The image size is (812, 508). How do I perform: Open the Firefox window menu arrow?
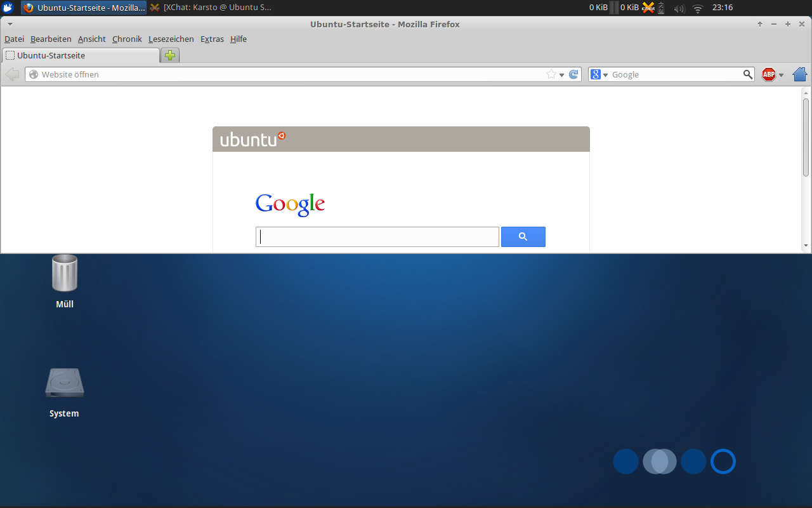click(x=10, y=24)
